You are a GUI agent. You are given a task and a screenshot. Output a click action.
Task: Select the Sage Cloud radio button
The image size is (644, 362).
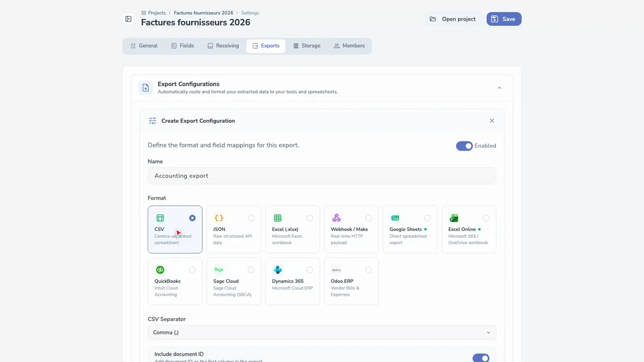point(251,270)
